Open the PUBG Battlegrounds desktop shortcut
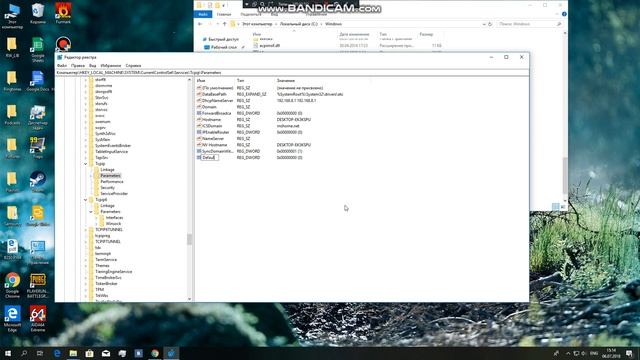This screenshot has width=640, height=360. [x=38, y=285]
